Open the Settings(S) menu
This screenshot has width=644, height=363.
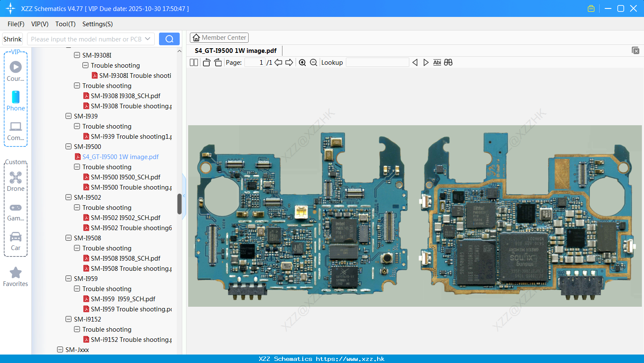click(98, 24)
